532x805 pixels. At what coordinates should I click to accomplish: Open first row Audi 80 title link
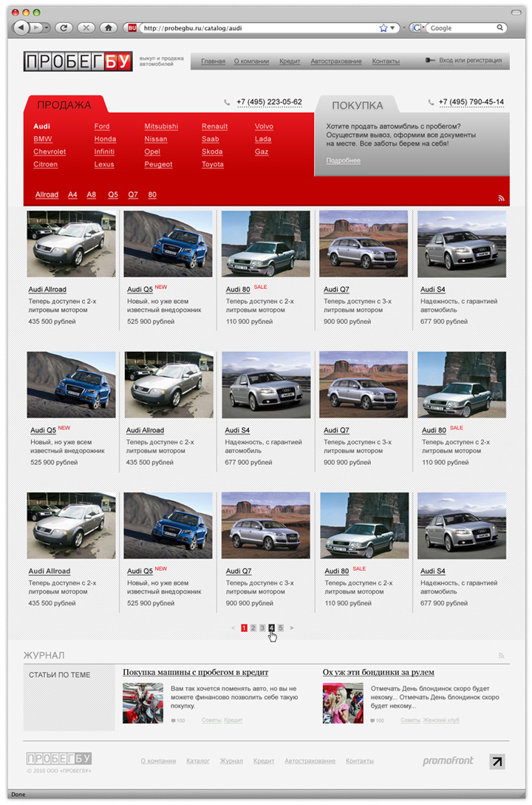point(237,290)
